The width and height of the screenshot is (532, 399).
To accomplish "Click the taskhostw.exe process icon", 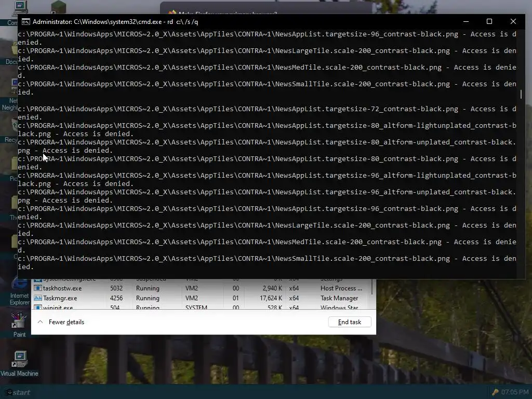I will (37, 288).
